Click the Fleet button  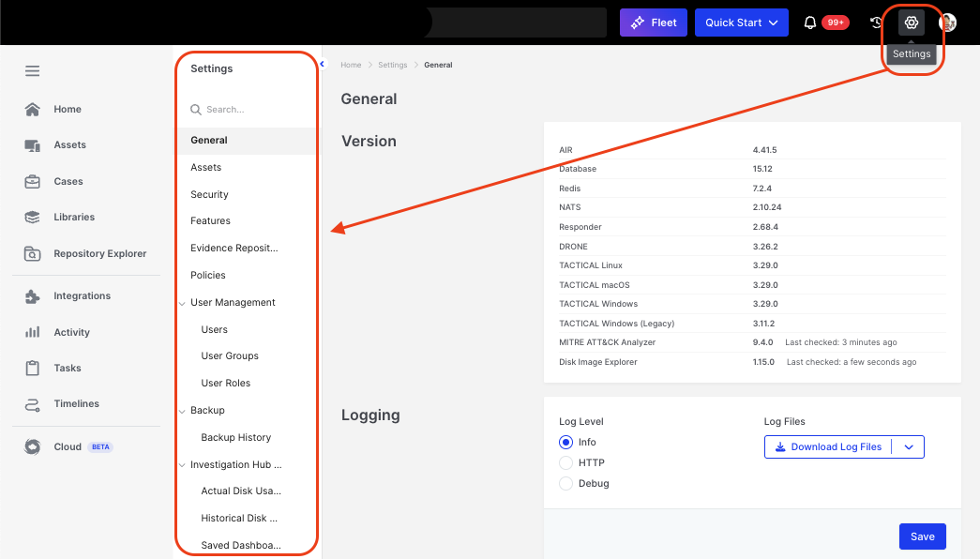click(654, 23)
